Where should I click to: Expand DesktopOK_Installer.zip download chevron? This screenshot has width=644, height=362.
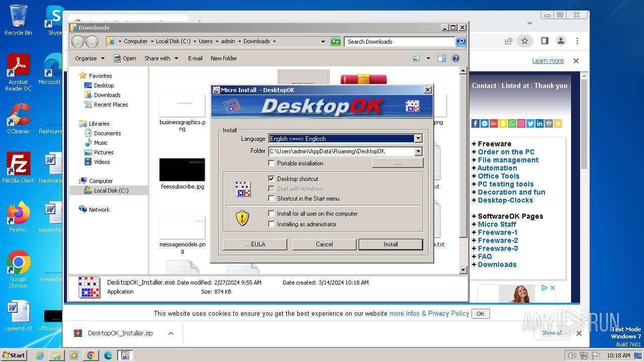pos(171,333)
